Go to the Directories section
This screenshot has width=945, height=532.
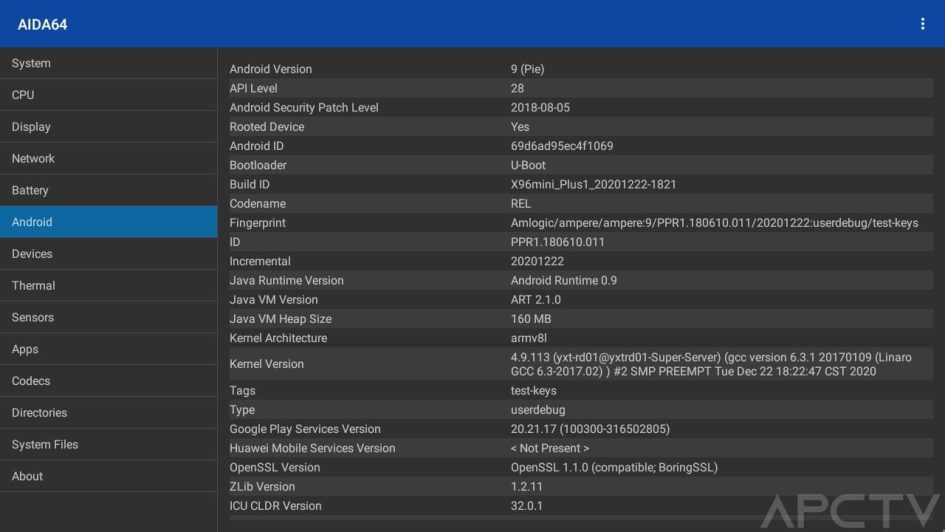click(x=108, y=413)
